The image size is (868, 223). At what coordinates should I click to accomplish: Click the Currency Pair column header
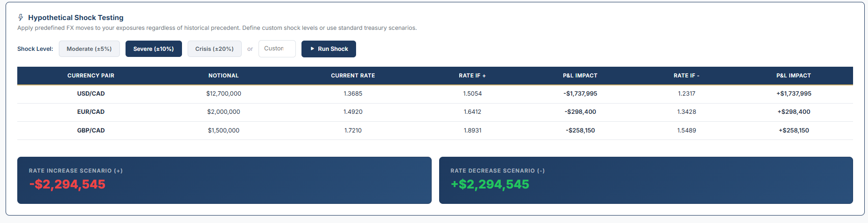coord(91,76)
